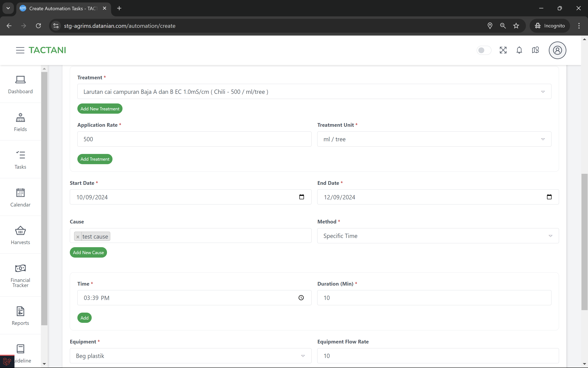This screenshot has width=588, height=368.
Task: Click the address bar URL
Action: pyautogui.click(x=120, y=26)
